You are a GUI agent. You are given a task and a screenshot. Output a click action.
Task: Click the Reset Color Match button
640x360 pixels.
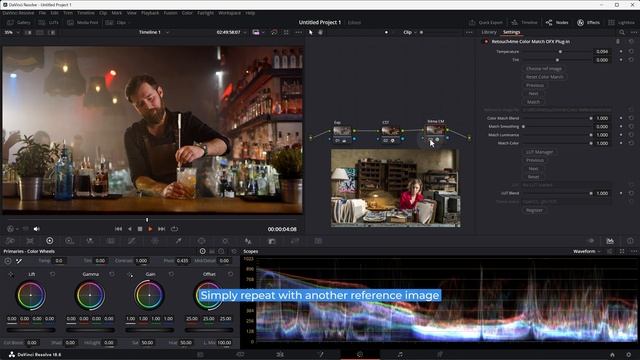click(544, 77)
